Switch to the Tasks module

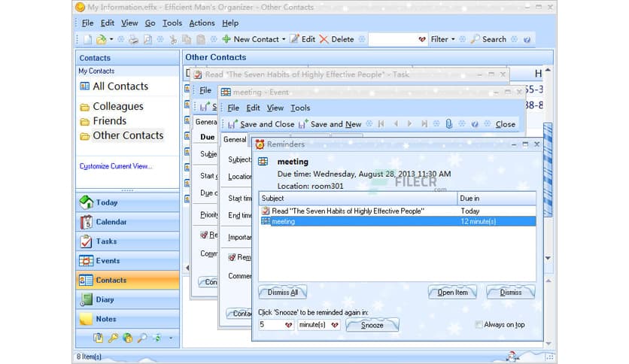106,241
